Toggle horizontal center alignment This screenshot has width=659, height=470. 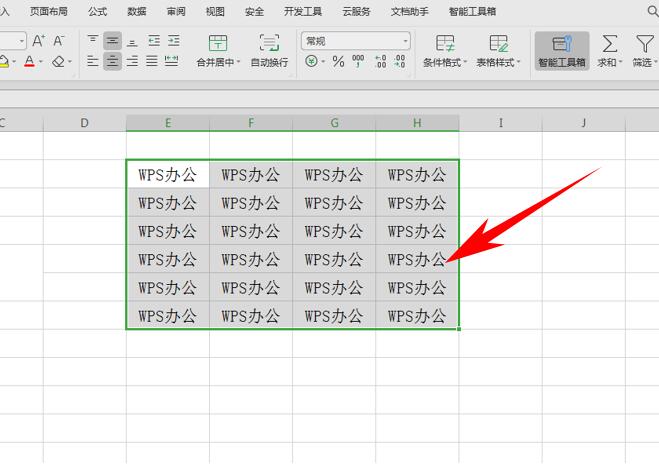112,62
